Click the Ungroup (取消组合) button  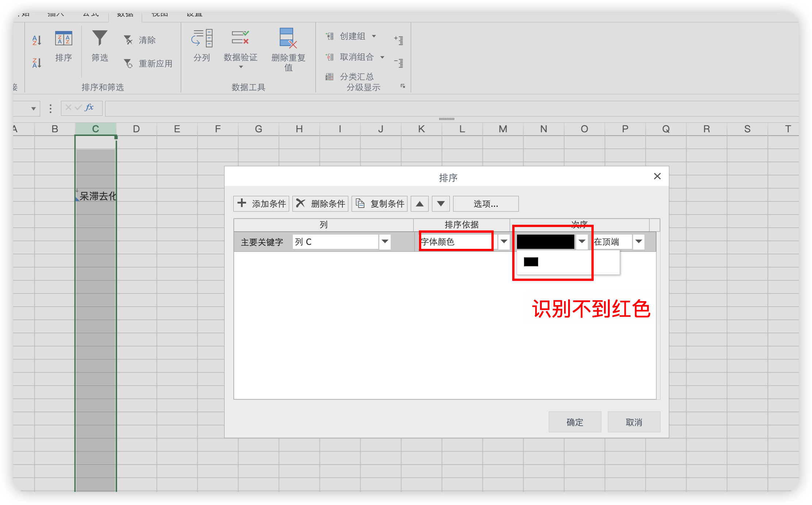pos(350,57)
